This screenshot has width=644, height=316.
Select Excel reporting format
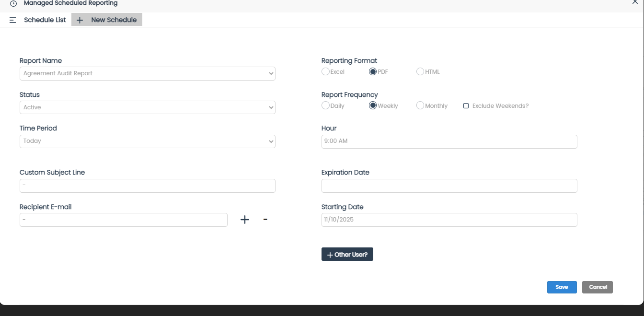(325, 72)
